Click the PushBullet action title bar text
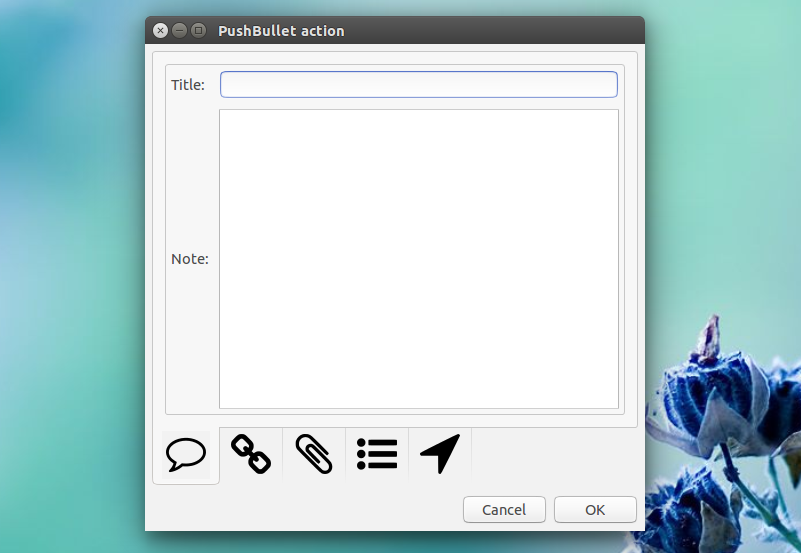Screen dimensions: 801x553 coord(281,31)
